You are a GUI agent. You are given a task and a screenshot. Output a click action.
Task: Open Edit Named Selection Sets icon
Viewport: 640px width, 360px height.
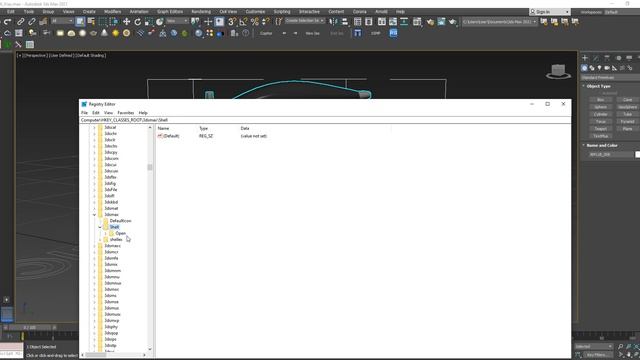tap(279, 21)
